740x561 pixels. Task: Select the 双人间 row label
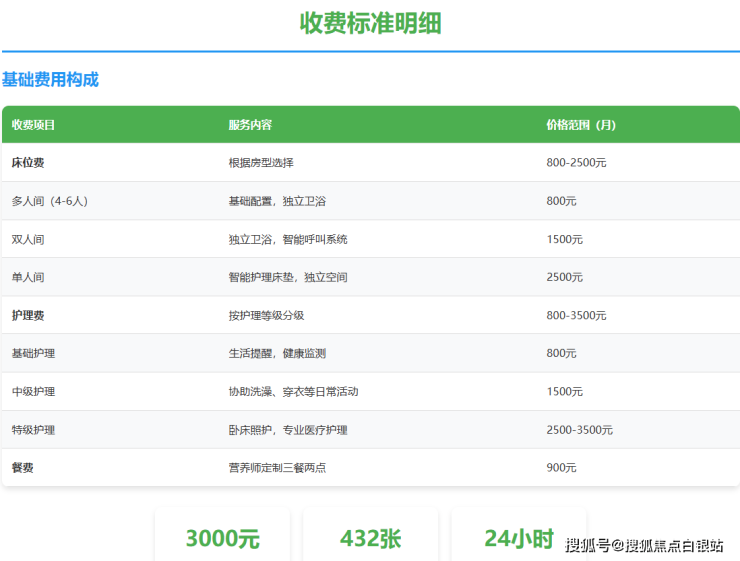pyautogui.click(x=28, y=239)
